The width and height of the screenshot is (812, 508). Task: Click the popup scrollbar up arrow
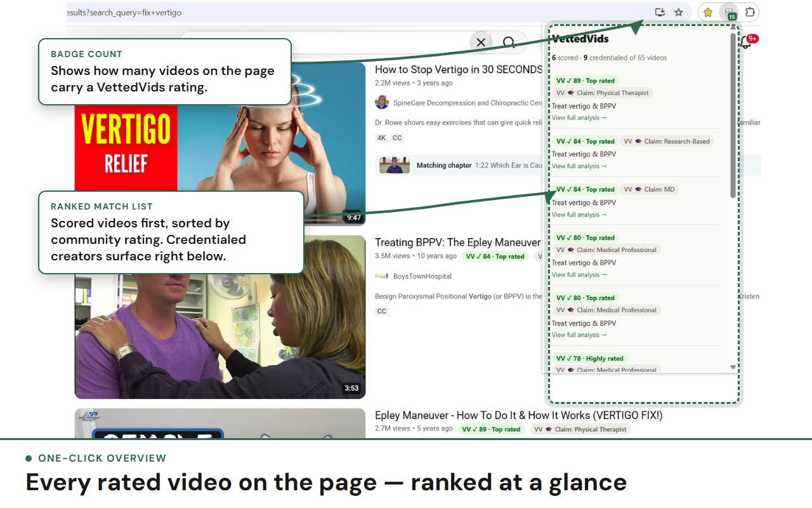[x=733, y=27]
